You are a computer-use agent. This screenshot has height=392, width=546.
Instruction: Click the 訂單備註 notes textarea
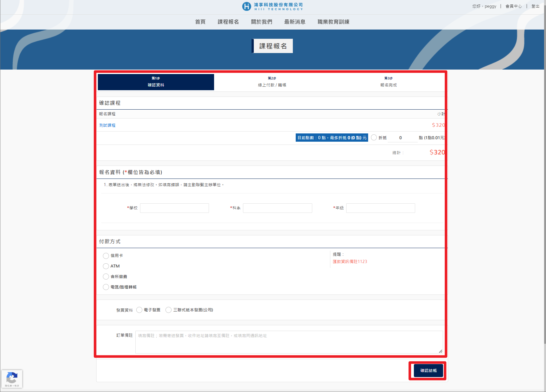(x=289, y=342)
